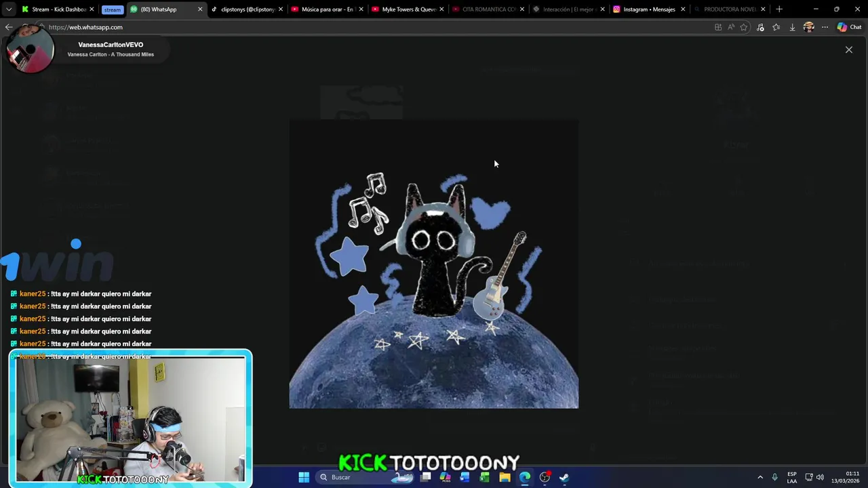The image size is (868, 488).
Task: Open the browser profile avatar
Action: 808,27
